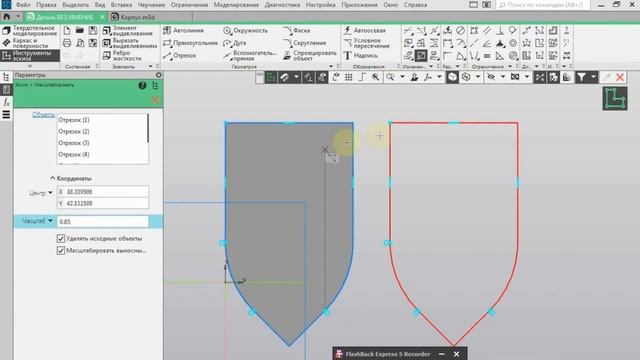Image resolution: width=640 pixels, height=360 pixels.
Task: Click the Масштаб value field
Action: (x=103, y=221)
